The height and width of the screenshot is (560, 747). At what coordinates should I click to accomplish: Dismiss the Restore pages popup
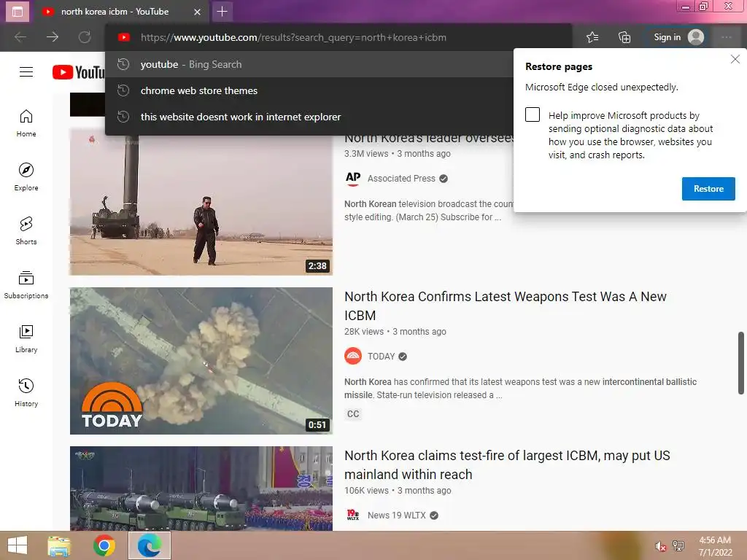click(735, 59)
